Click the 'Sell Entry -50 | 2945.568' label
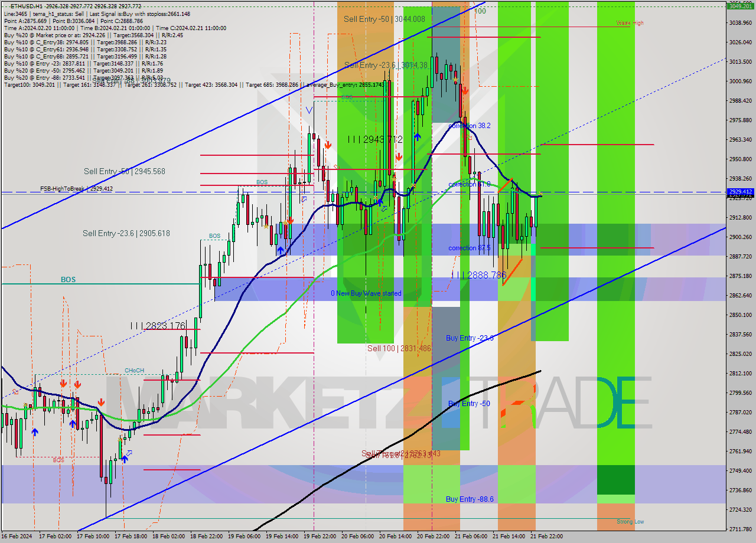This screenshot has height=543, width=756. [x=125, y=171]
